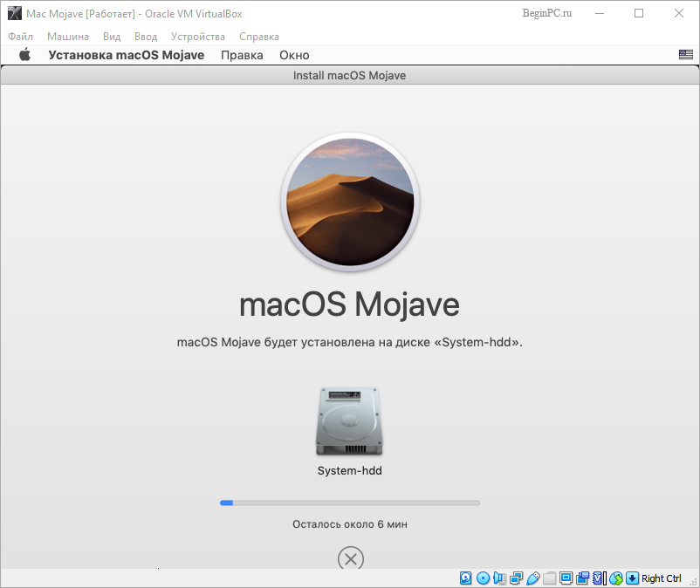Viewport: 700px width, 588px height.
Task: Click the hard disk activity indicator icon
Action: point(465,578)
